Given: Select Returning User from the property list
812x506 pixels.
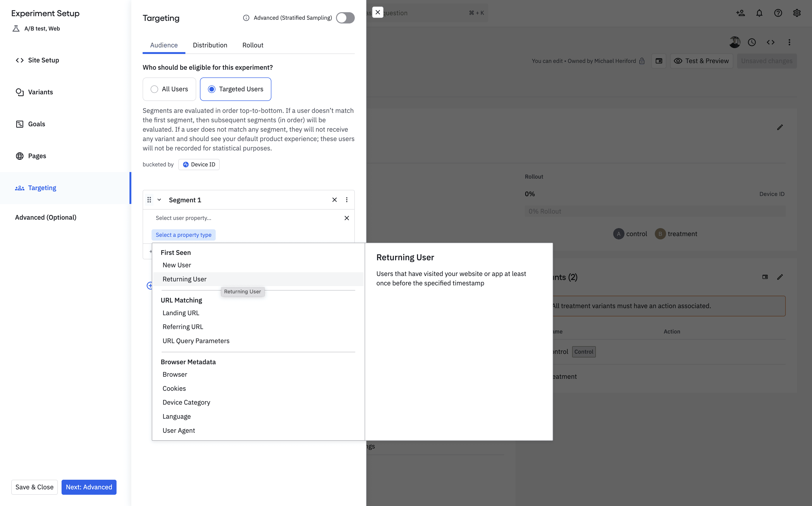Looking at the screenshot, I should coord(184,279).
